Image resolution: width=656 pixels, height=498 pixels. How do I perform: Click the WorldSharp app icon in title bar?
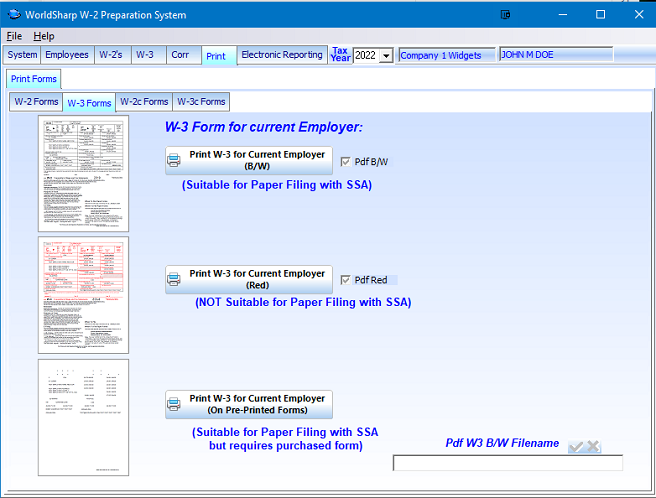point(13,15)
